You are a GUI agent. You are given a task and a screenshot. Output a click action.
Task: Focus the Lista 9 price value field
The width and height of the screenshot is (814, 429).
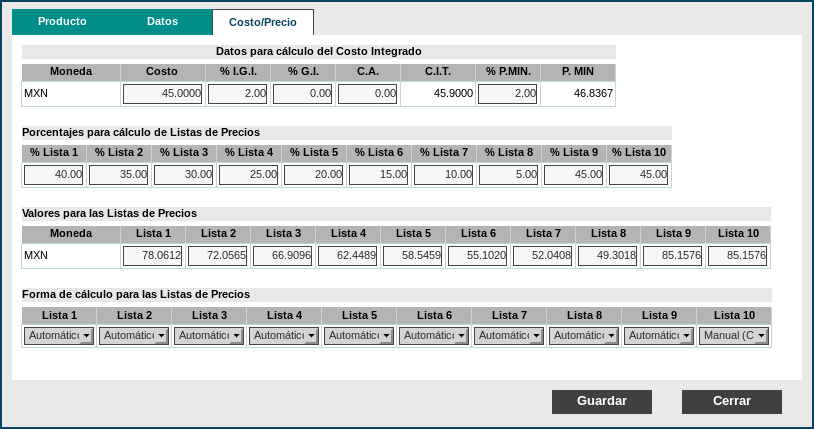click(x=673, y=255)
